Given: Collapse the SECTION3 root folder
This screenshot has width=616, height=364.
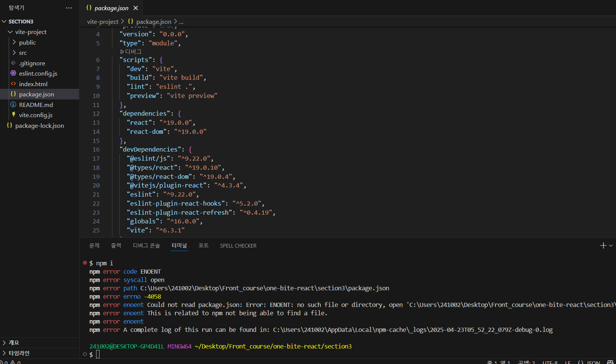Looking at the screenshot, I should point(5,22).
